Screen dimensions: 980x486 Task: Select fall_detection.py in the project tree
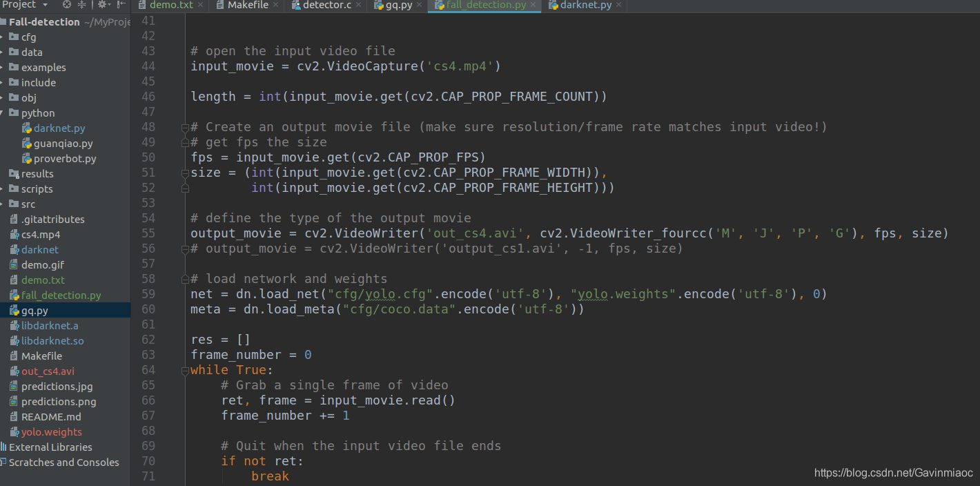click(x=61, y=295)
